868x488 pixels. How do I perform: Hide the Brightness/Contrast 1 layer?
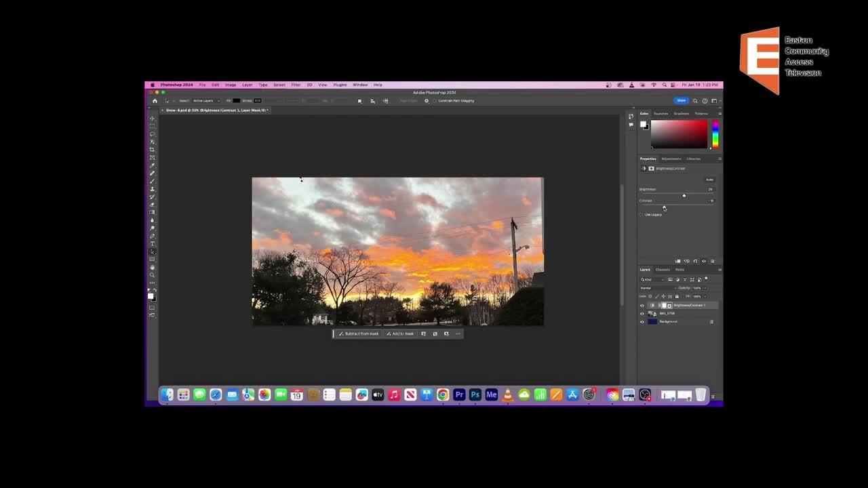642,306
